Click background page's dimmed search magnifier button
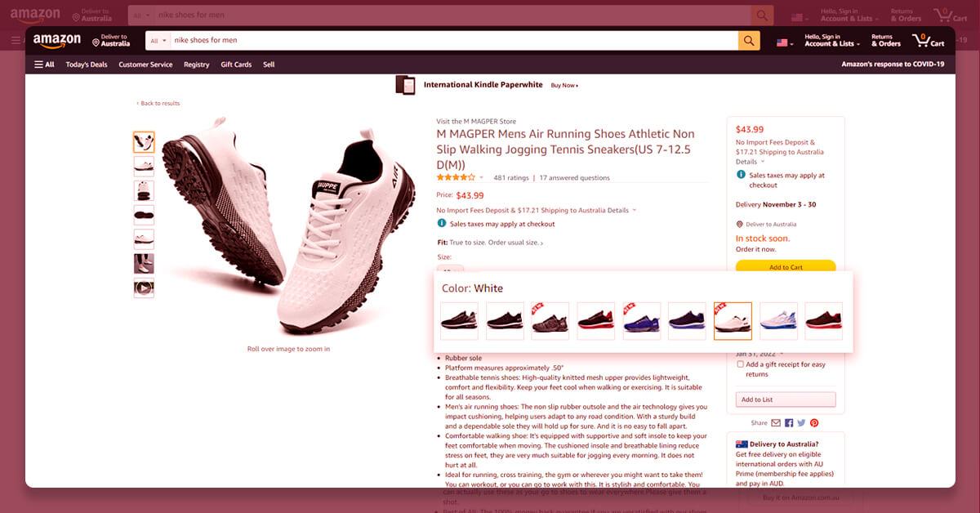 [x=762, y=16]
